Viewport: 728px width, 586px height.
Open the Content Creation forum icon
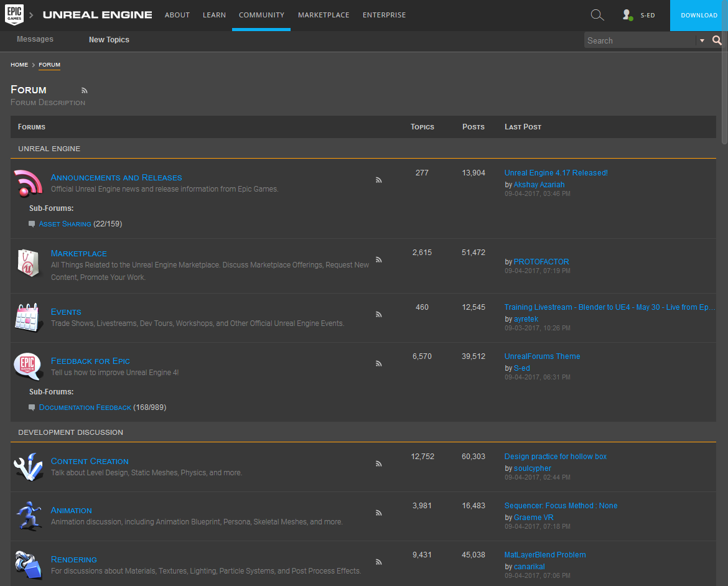[27, 465]
